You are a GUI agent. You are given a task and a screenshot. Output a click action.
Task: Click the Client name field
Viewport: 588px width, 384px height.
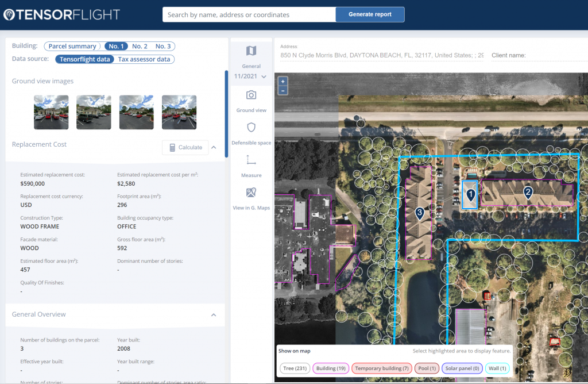[x=539, y=55]
